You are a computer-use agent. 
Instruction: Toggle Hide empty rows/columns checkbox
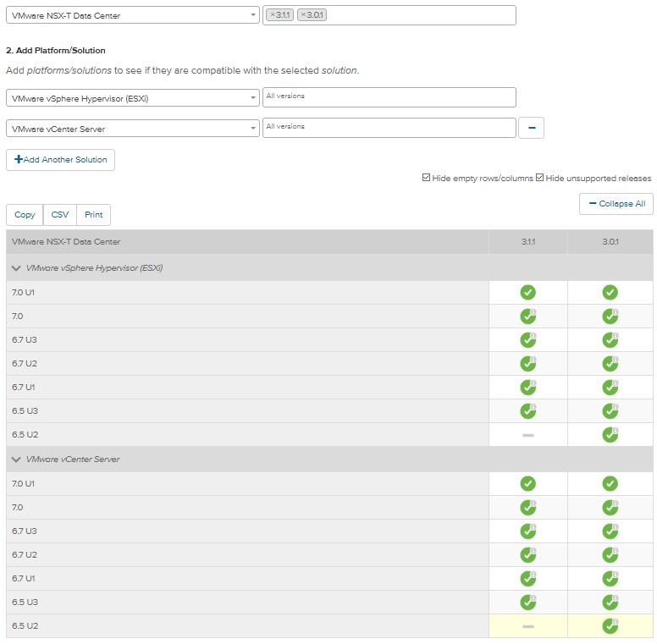[x=426, y=179]
